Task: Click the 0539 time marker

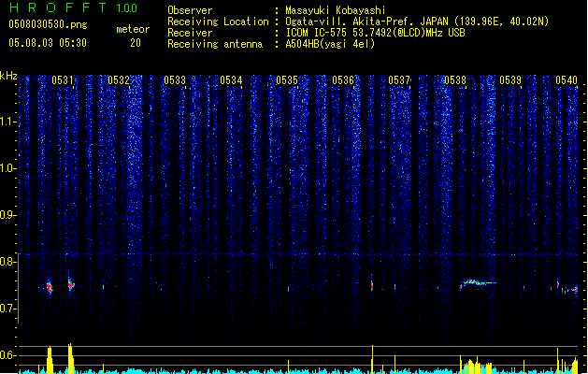Action: (510, 80)
